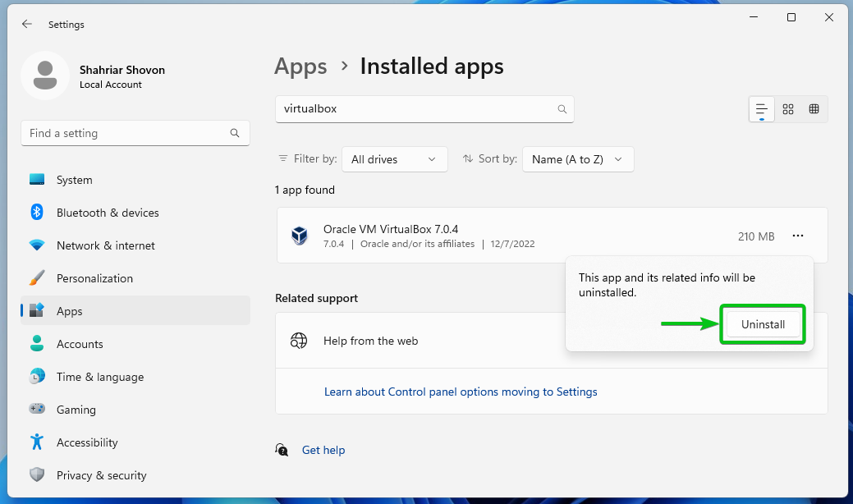
Task: Click the back arrow in Settings
Action: coord(27,25)
